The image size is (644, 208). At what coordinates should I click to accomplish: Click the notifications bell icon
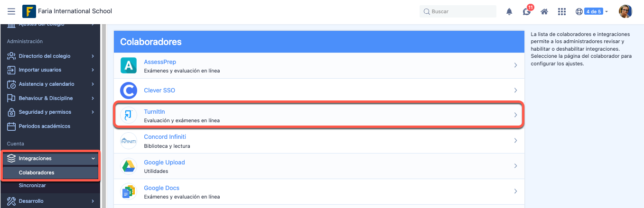[x=509, y=11]
